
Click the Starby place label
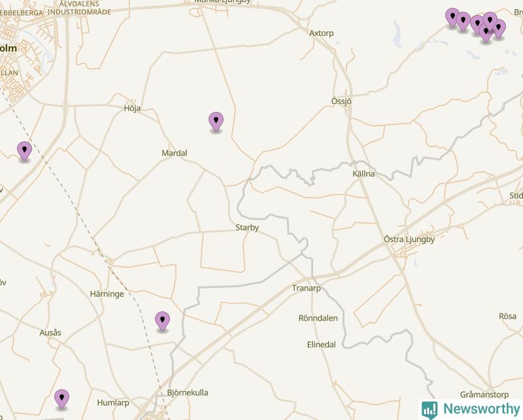click(247, 228)
